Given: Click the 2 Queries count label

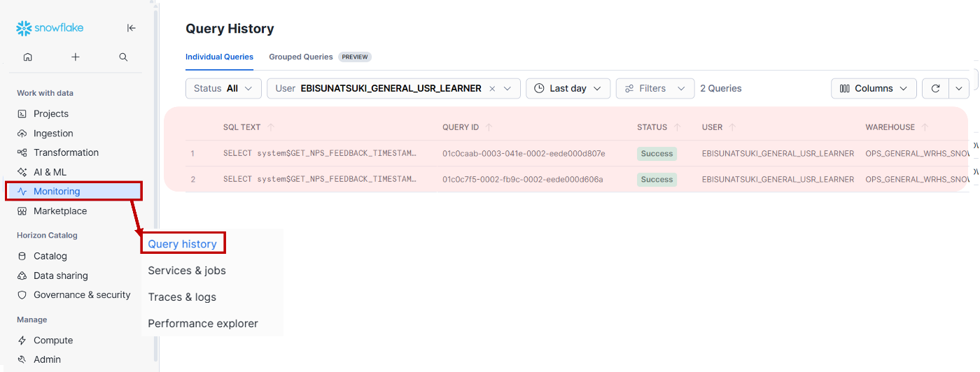Looking at the screenshot, I should coord(721,89).
